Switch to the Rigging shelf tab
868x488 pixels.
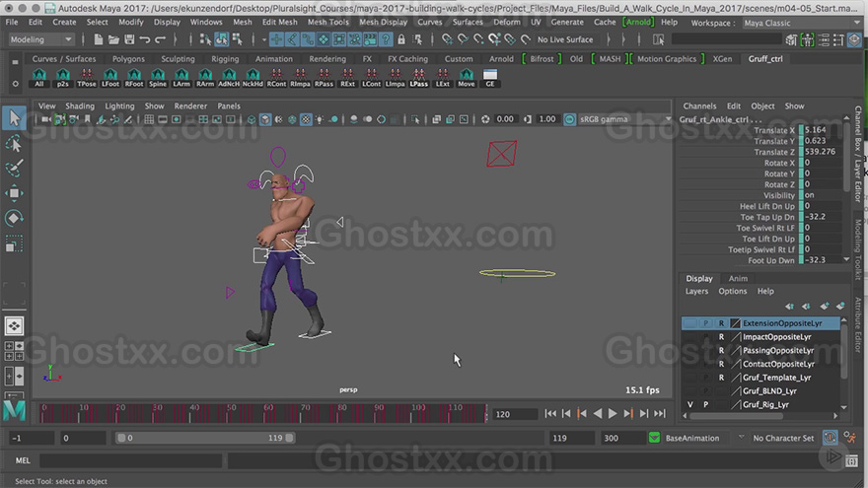pos(225,58)
